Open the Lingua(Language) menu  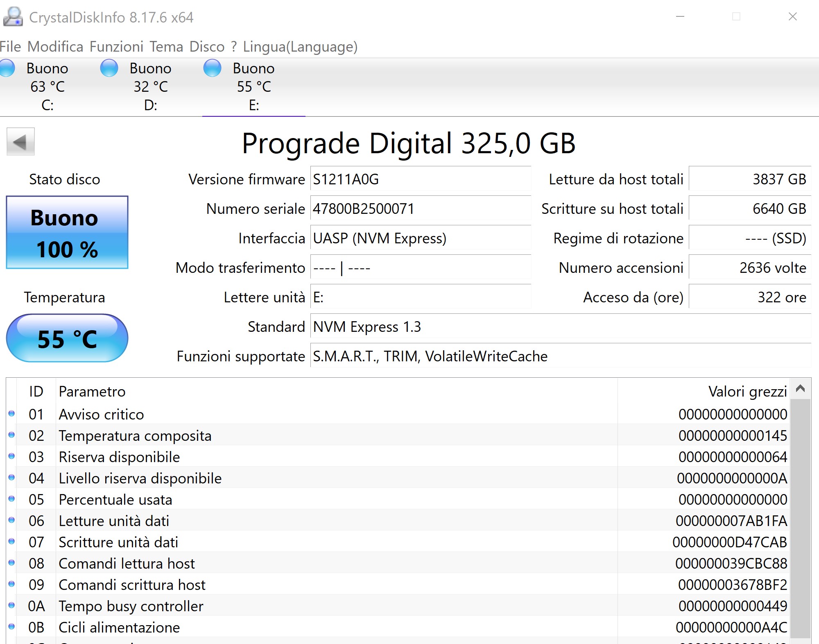[x=300, y=47]
